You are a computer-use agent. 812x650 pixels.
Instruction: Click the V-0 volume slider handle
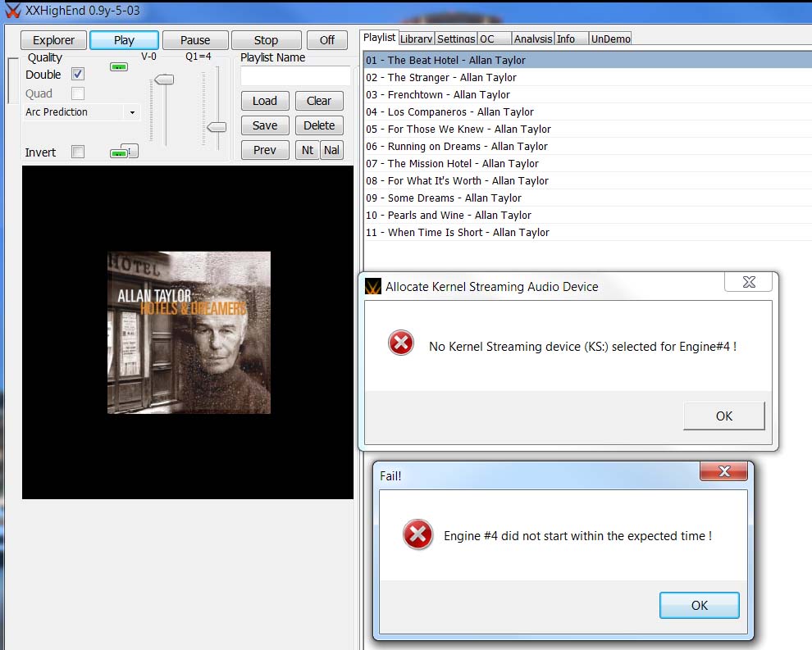click(x=164, y=80)
